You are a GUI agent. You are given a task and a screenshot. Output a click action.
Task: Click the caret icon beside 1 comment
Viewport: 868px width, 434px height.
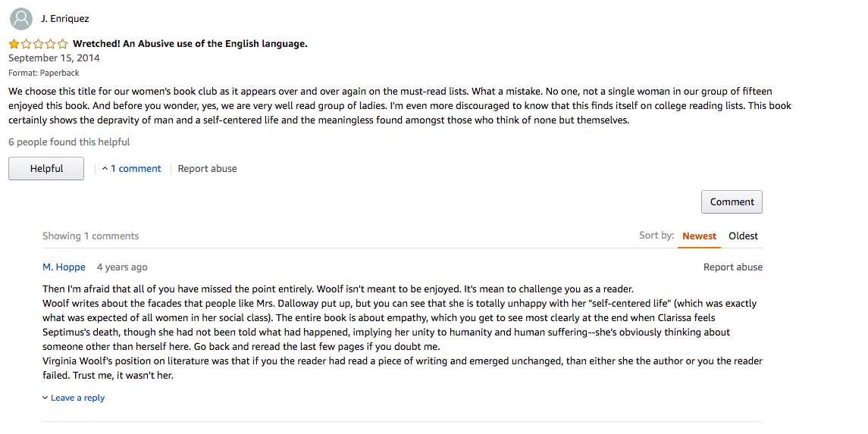coord(105,169)
